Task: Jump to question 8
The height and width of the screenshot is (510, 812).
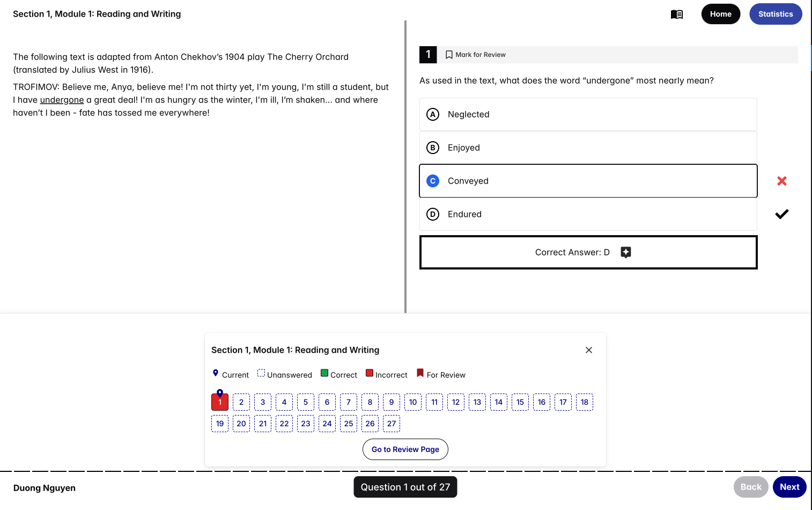Action: [x=370, y=402]
